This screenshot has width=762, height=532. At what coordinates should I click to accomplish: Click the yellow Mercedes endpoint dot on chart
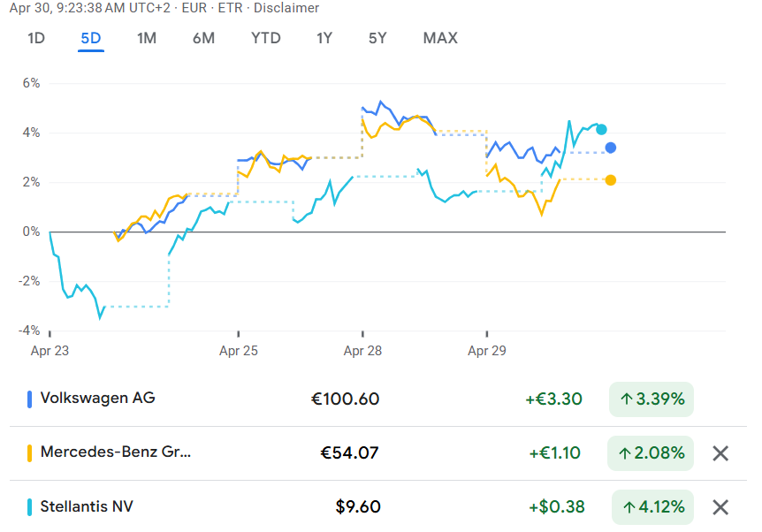pyautogui.click(x=611, y=180)
